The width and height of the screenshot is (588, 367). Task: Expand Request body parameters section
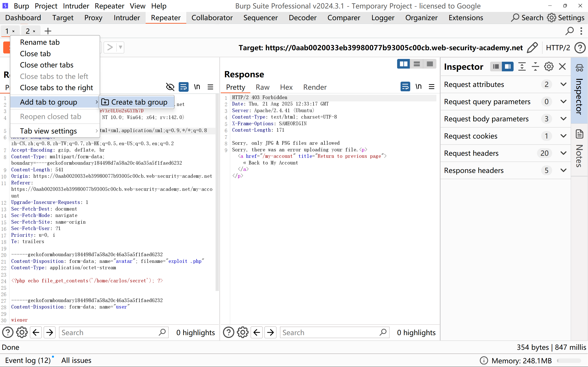coord(563,119)
